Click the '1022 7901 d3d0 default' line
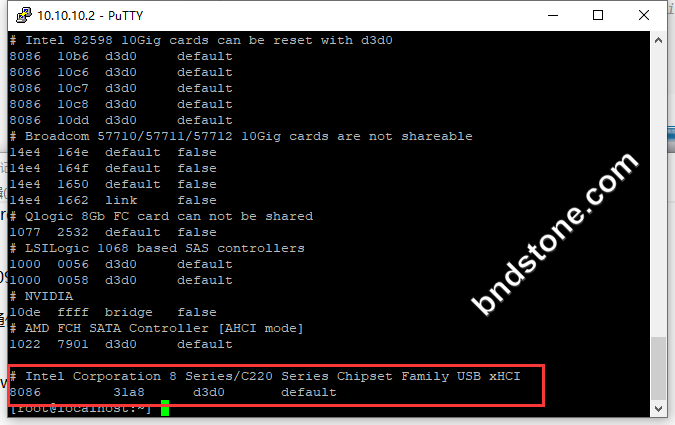Viewport: 675px width, 425px height. [121, 344]
